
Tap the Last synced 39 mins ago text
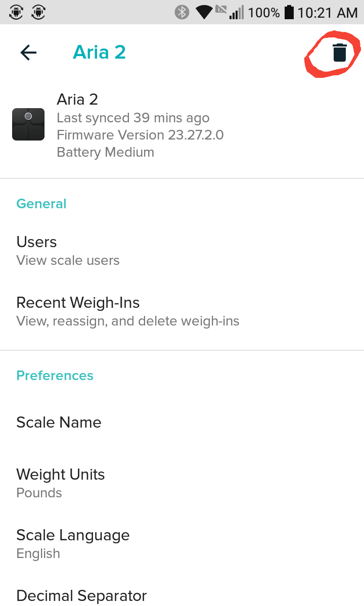pos(133,117)
